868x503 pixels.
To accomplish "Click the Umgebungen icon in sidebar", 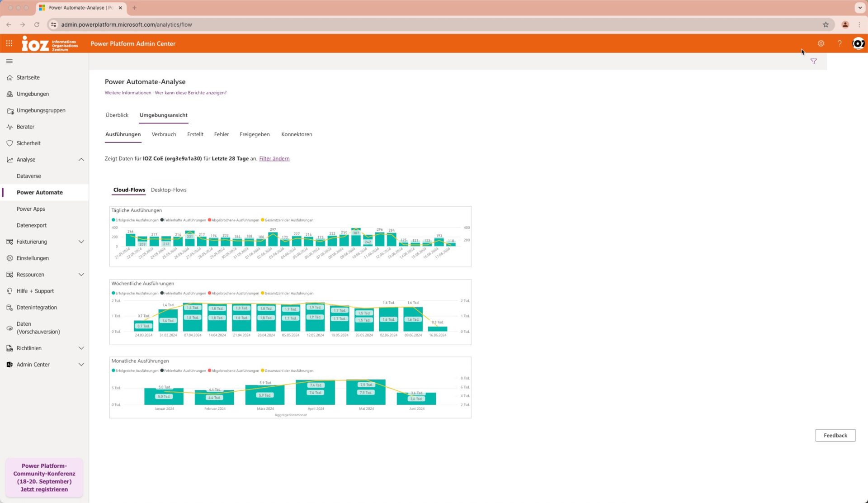I will (x=10, y=94).
